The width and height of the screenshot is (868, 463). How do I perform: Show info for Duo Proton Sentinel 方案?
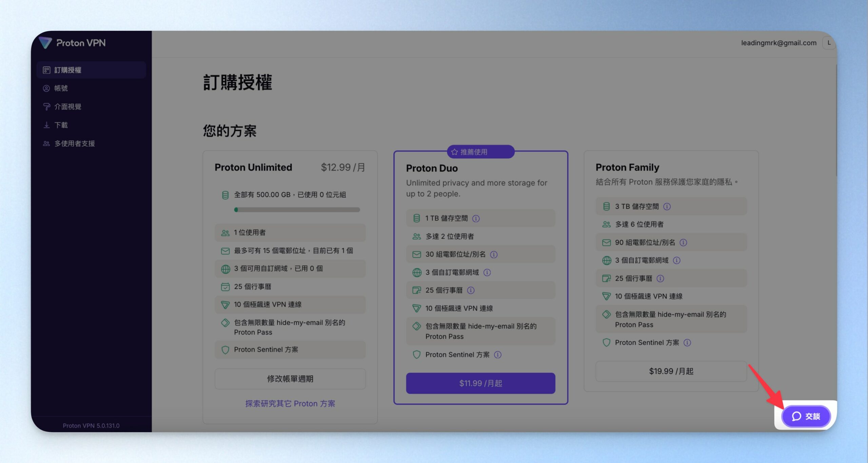(497, 355)
